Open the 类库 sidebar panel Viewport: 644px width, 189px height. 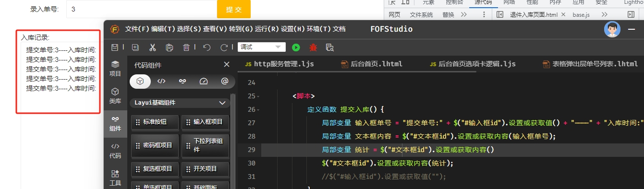(115, 96)
